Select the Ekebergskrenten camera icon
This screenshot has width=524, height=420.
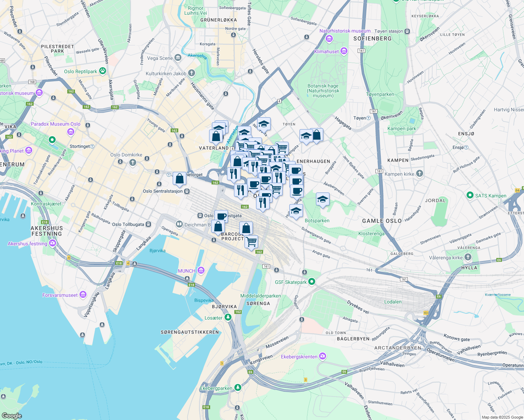point(323,356)
